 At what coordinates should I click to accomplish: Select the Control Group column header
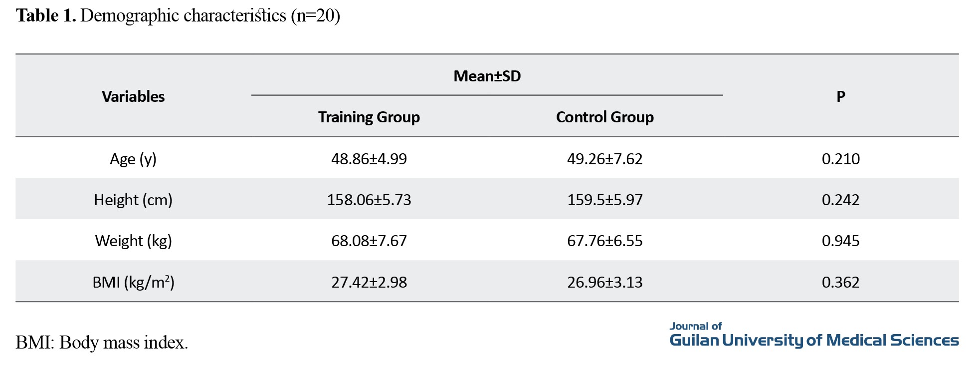pos(604,117)
